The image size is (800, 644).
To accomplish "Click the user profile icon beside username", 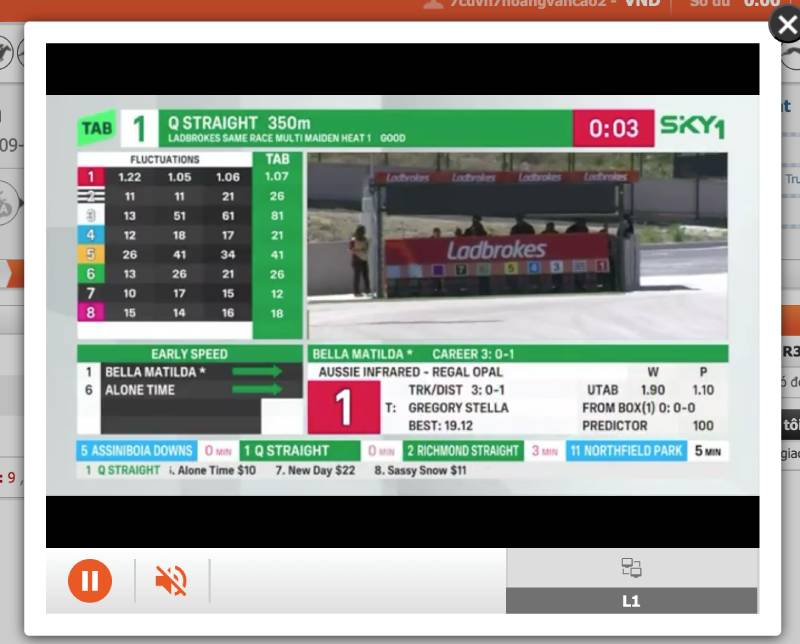I will (433, 3).
